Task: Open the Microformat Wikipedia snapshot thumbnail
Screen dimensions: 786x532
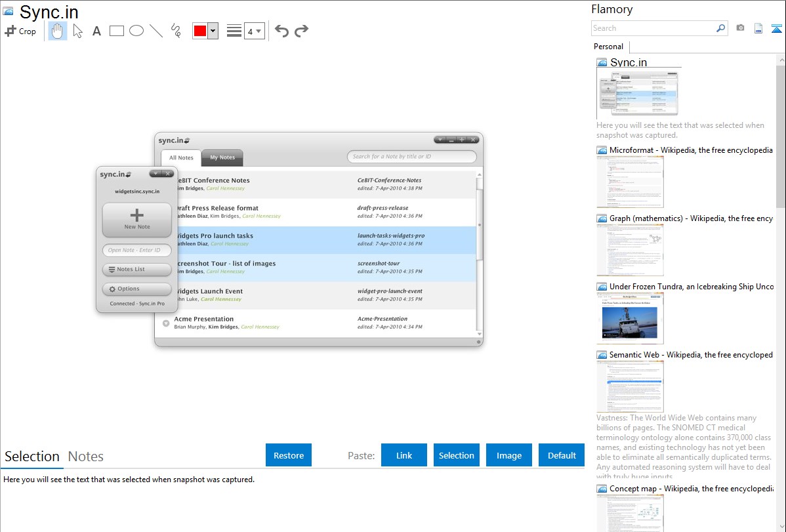Action: point(630,182)
